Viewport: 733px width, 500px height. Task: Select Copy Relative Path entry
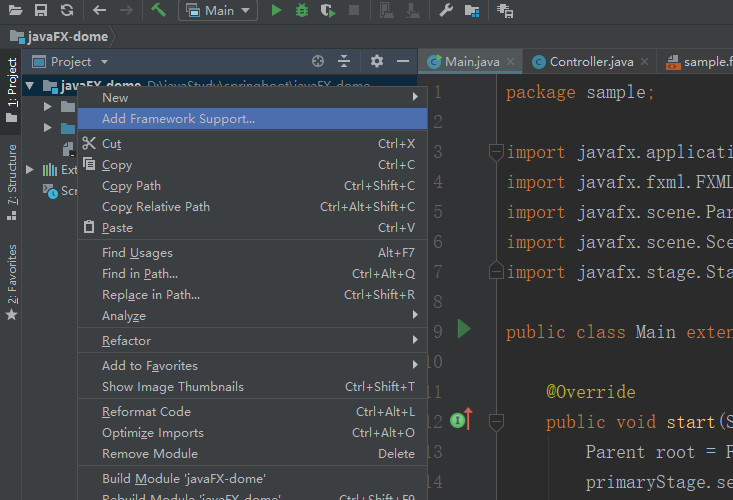[x=252, y=207]
